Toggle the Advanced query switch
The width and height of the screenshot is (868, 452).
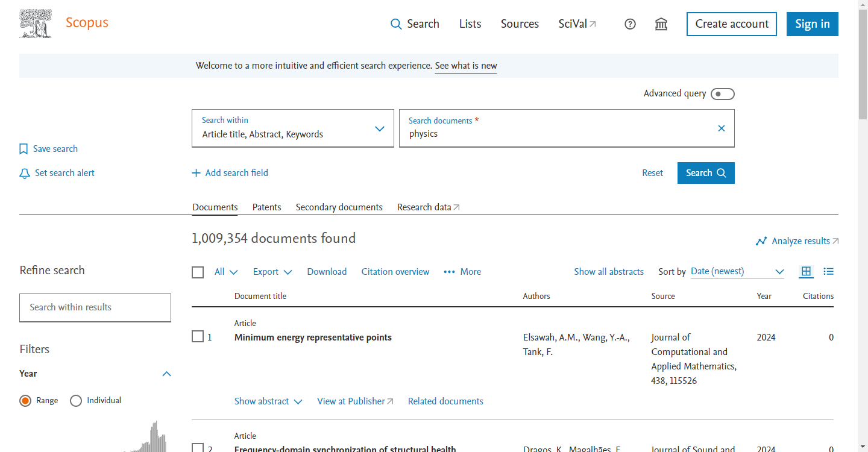pos(723,94)
